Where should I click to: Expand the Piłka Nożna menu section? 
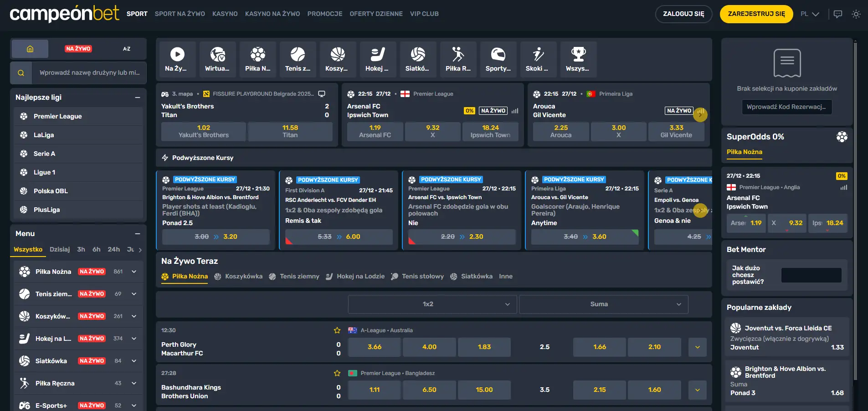134,272
